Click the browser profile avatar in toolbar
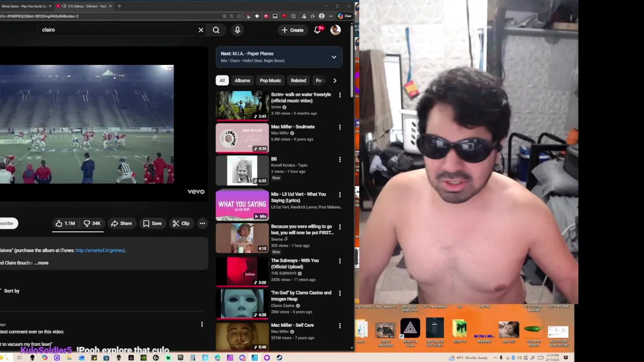This screenshot has height=362, width=644. [322, 16]
